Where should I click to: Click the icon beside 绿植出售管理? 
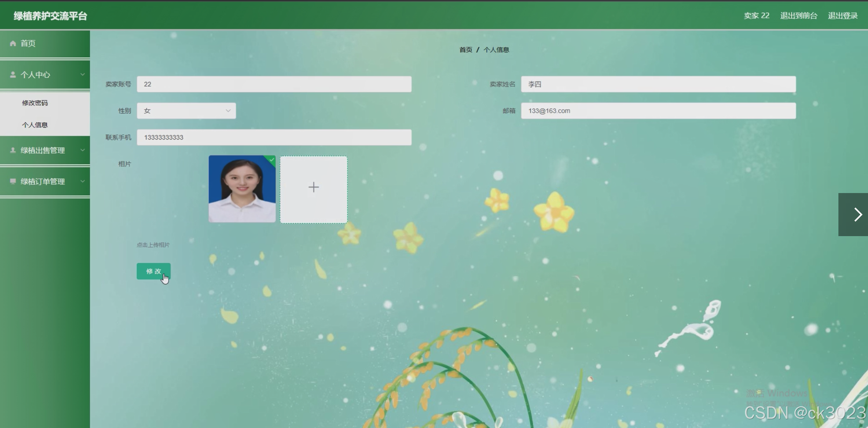(x=13, y=150)
